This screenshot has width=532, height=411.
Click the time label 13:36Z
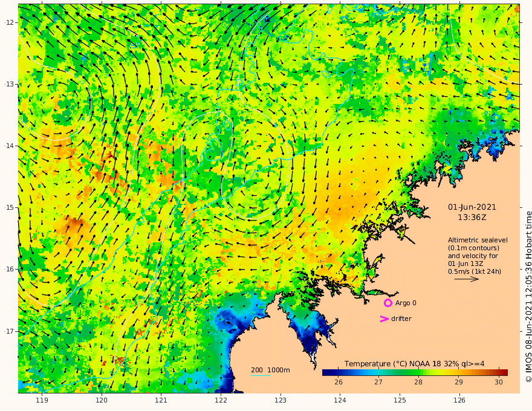(472, 218)
